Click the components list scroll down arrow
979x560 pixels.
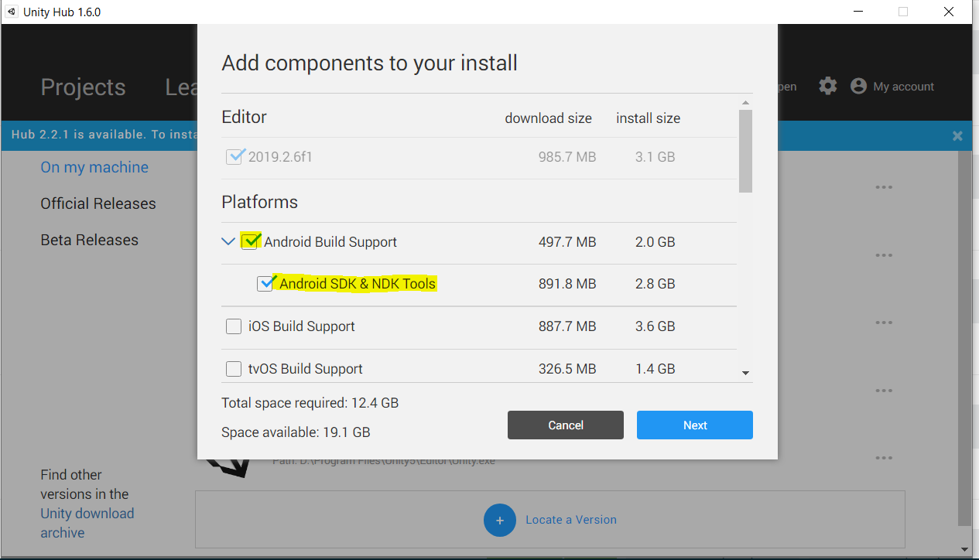click(x=745, y=373)
